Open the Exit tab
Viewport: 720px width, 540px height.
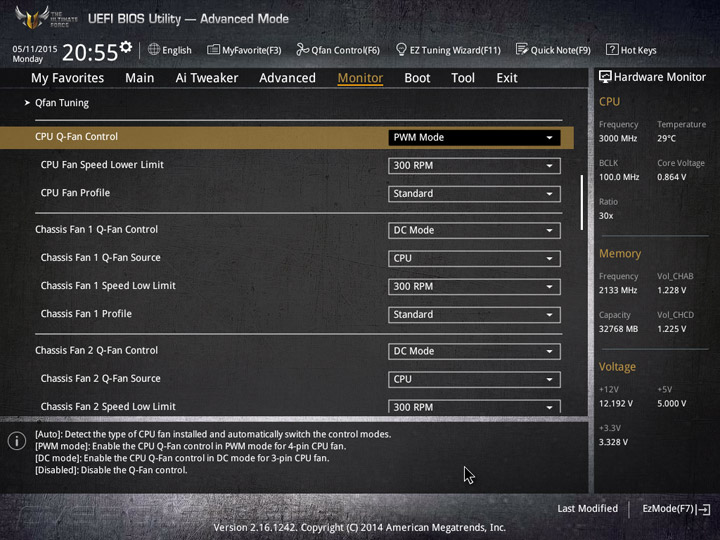(x=507, y=78)
